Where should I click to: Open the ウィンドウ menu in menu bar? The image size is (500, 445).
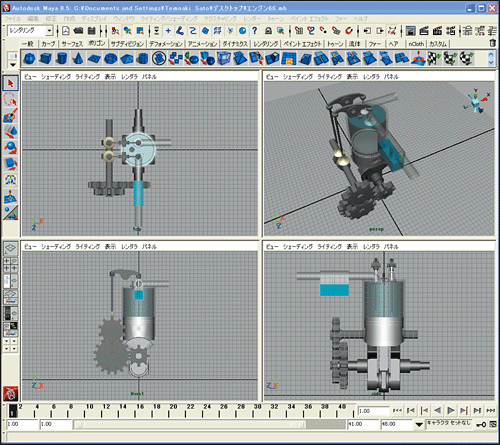pos(123,19)
